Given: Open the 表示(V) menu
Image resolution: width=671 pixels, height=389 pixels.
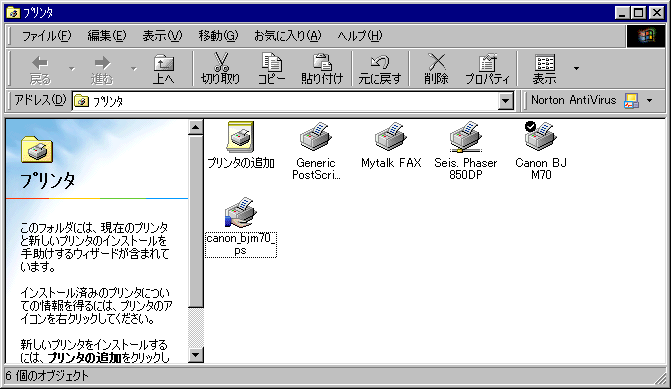Looking at the screenshot, I should click(x=162, y=36).
